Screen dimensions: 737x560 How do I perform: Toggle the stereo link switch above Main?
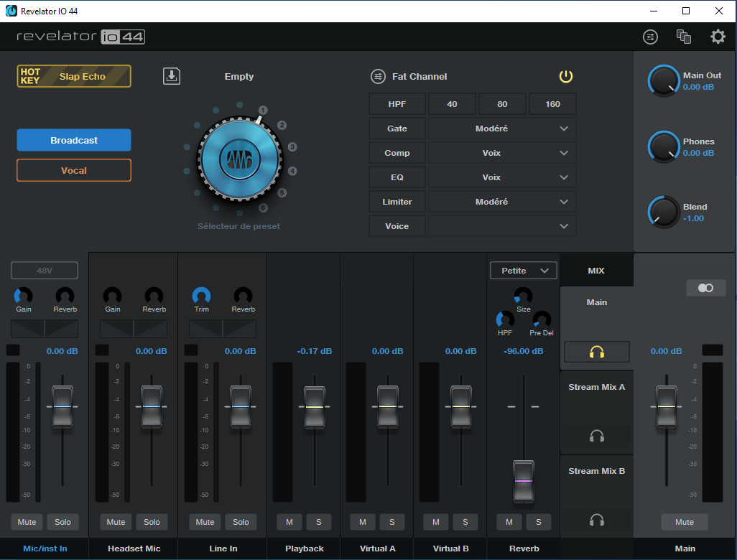pyautogui.click(x=705, y=288)
